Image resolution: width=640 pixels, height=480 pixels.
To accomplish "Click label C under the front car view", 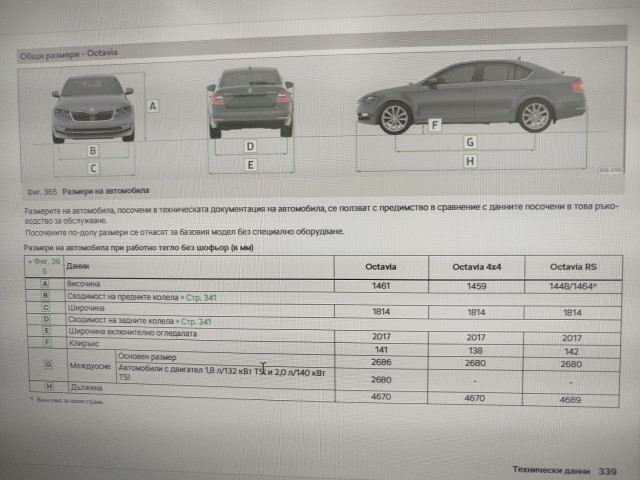I will 93,168.
